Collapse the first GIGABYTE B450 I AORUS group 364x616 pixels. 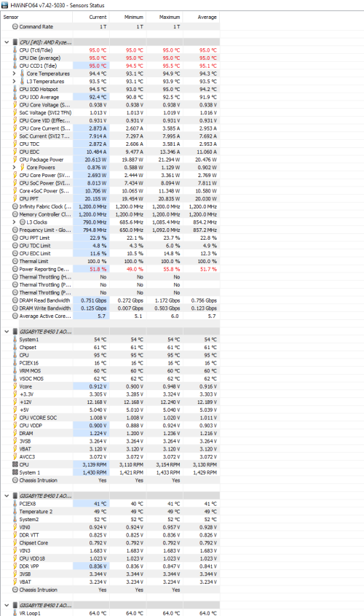coord(7,332)
